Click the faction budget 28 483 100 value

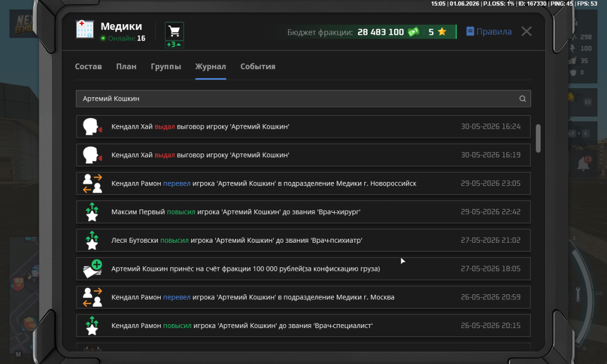(380, 32)
